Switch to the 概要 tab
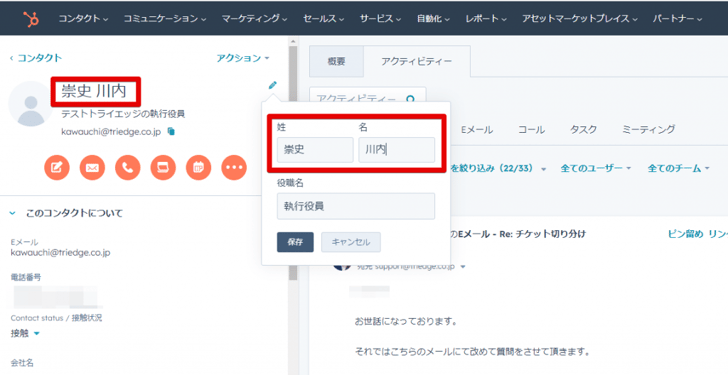The image size is (728, 375). pyautogui.click(x=337, y=61)
